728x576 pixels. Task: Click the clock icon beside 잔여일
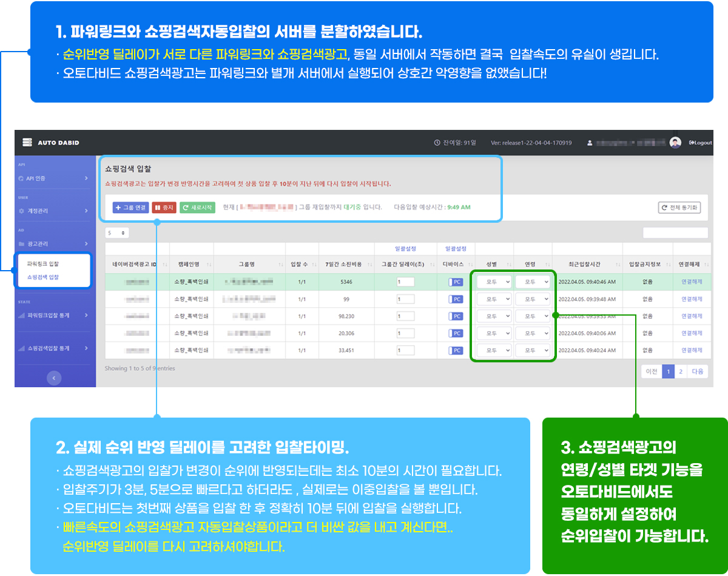coord(437,143)
